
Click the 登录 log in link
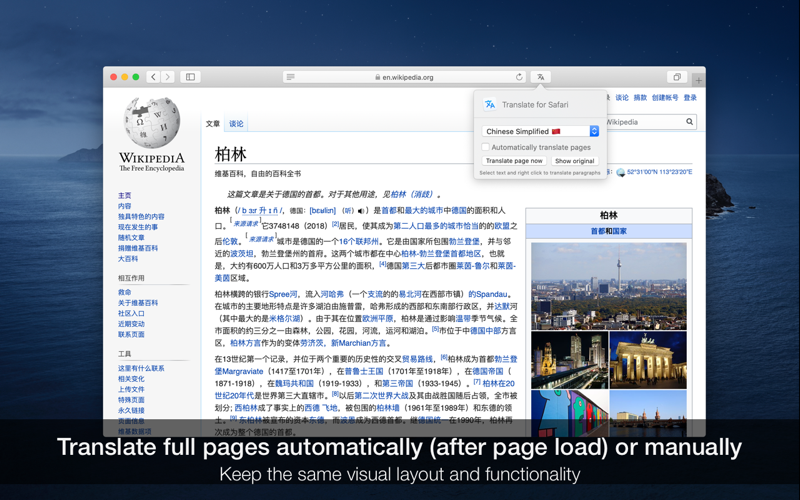tap(690, 97)
